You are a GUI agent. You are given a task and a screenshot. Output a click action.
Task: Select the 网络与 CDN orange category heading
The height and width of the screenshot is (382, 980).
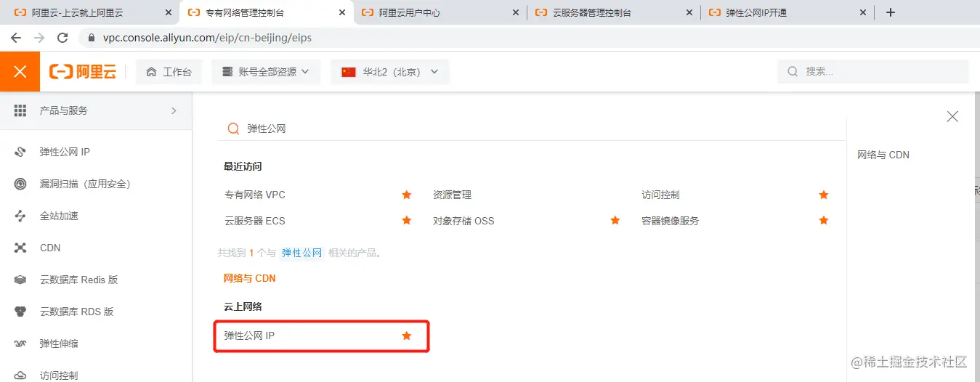pos(249,278)
